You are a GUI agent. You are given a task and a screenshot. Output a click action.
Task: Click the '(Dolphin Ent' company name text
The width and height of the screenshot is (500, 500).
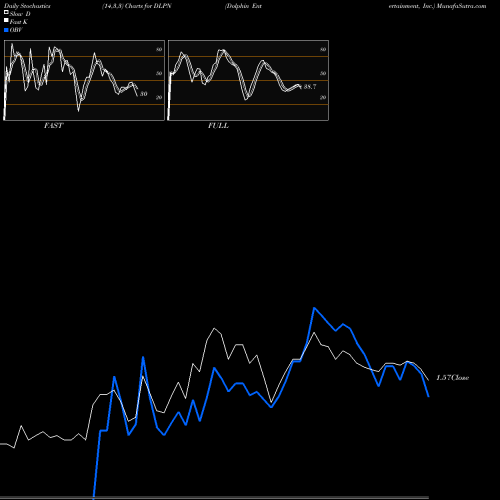point(243,6)
